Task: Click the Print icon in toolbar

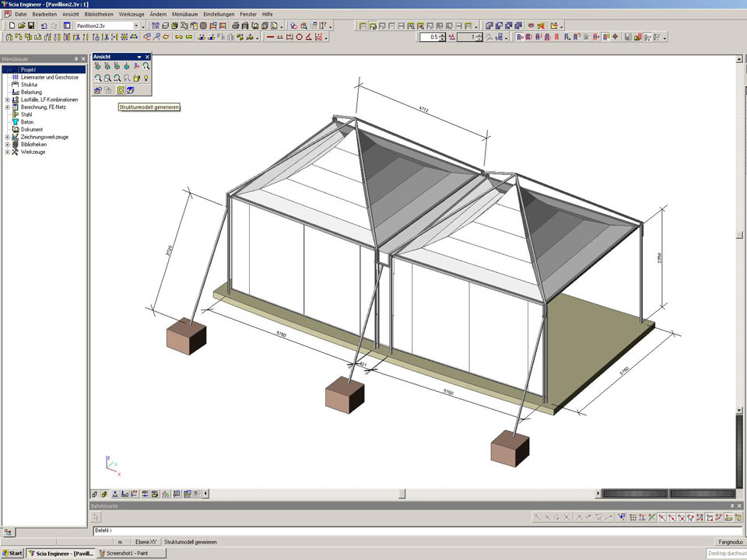Action: 235,26
